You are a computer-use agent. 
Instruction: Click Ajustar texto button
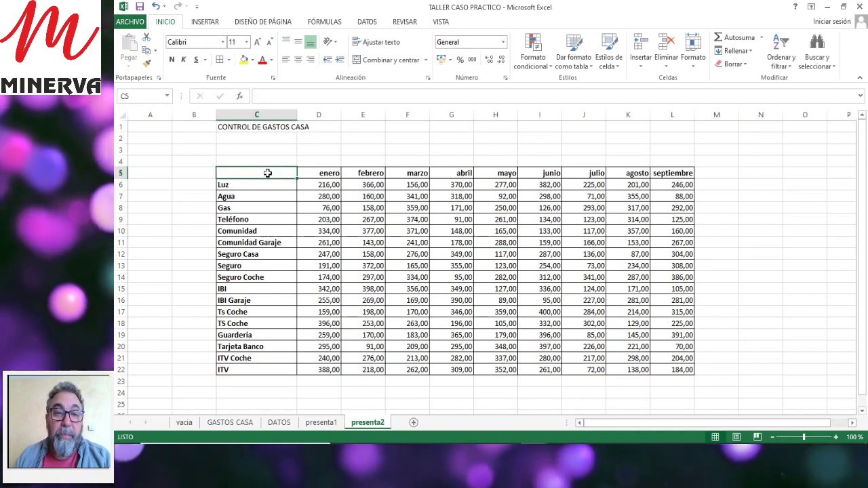pyautogui.click(x=376, y=42)
